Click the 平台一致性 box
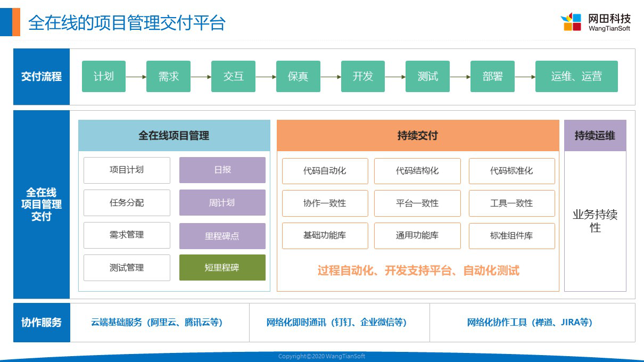This screenshot has width=644, height=362. 417,203
